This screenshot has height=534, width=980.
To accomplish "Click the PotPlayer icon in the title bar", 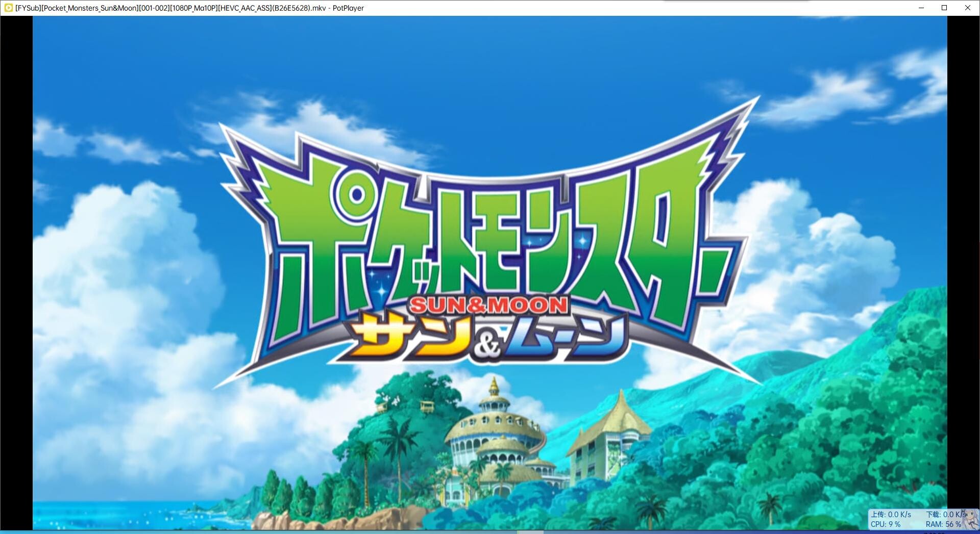I will (8, 8).
